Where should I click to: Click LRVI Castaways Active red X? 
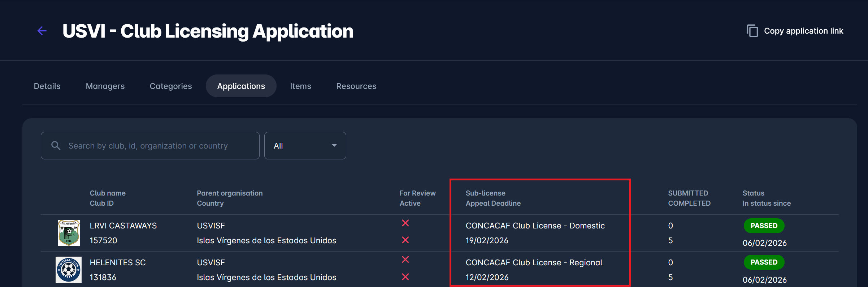[405, 240]
